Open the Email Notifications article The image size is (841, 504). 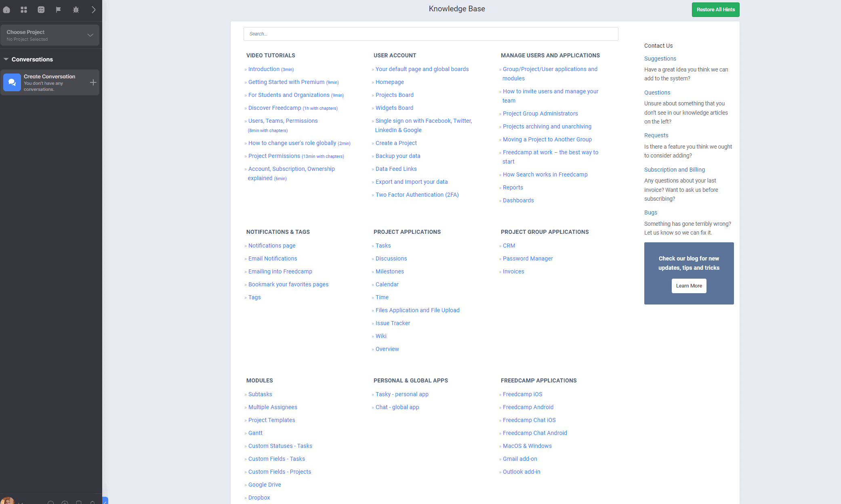click(273, 259)
